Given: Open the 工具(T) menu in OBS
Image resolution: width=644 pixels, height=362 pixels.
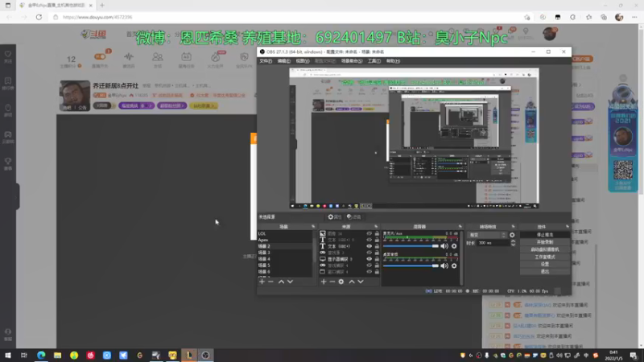Looking at the screenshot, I should (374, 61).
